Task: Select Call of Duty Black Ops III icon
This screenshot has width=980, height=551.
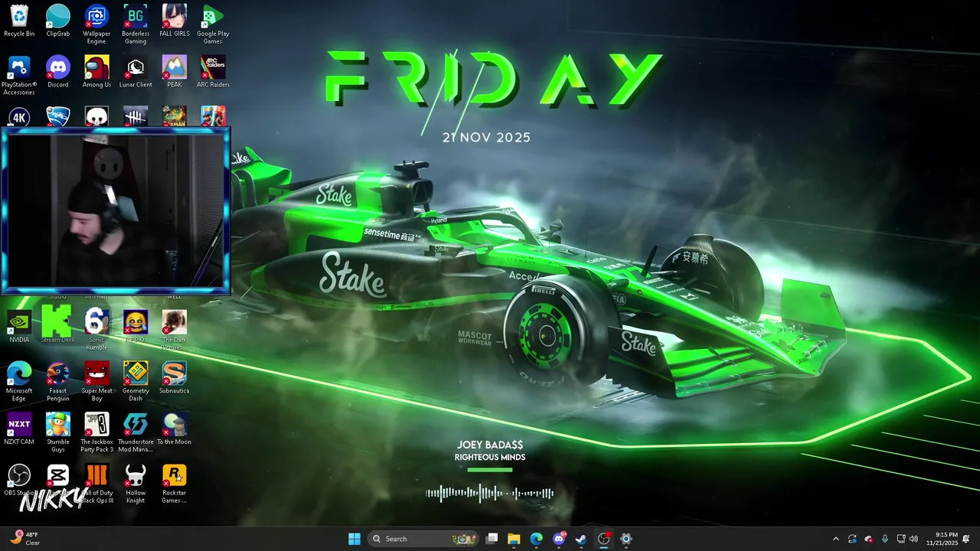Action: (96, 484)
